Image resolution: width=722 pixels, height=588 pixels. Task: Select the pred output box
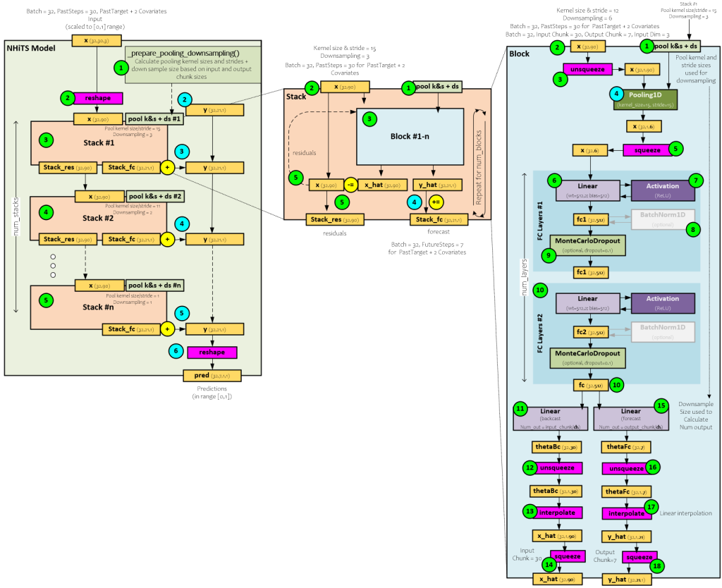212,375
